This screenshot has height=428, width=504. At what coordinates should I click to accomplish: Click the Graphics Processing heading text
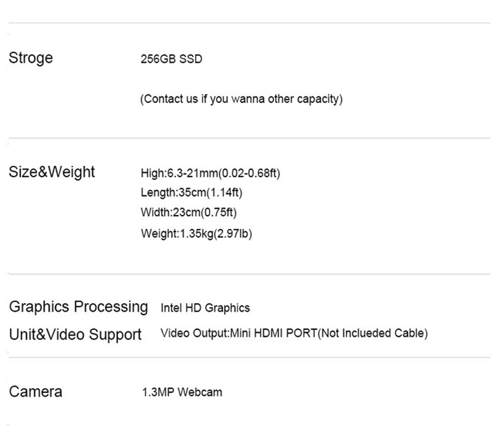[x=79, y=307]
